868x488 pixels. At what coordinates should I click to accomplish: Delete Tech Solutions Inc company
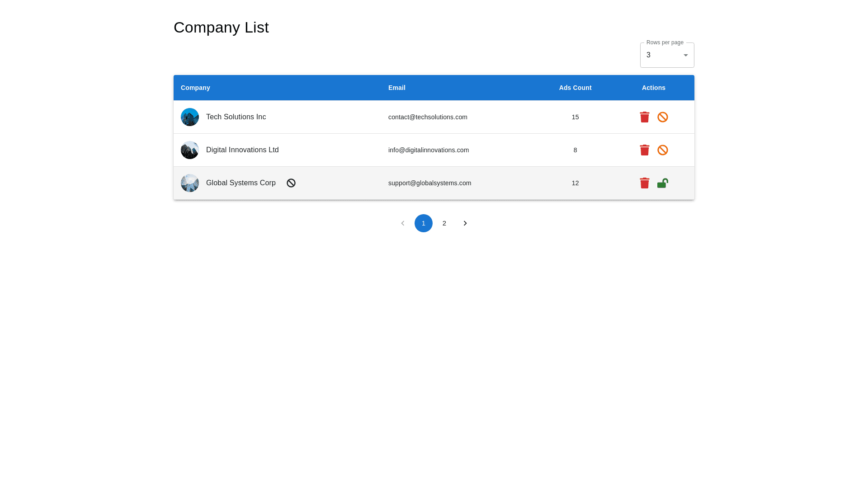tap(644, 117)
